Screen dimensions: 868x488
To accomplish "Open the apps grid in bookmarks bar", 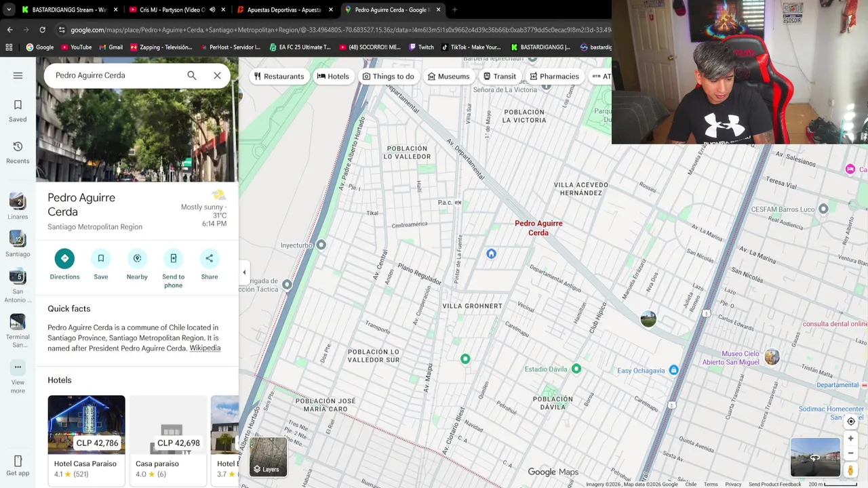I will point(9,47).
